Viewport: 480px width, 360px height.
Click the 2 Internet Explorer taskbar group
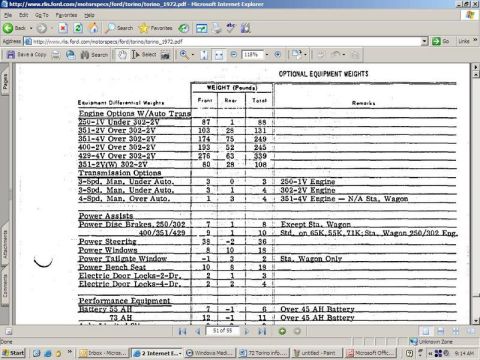[x=157, y=353]
